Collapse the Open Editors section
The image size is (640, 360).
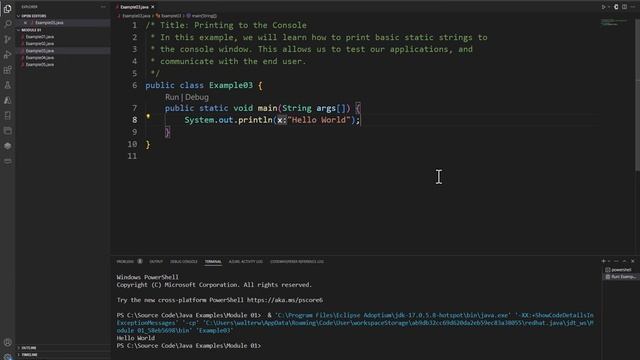[34, 16]
